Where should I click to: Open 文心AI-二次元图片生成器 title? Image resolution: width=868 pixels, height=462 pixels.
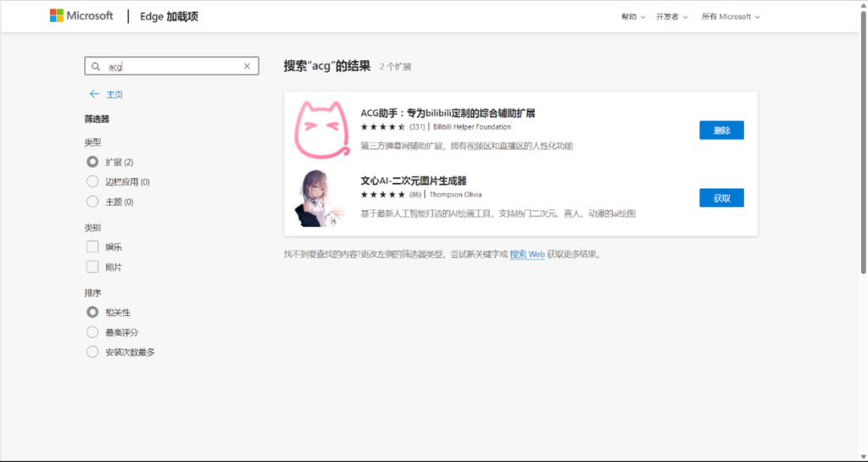coord(414,181)
